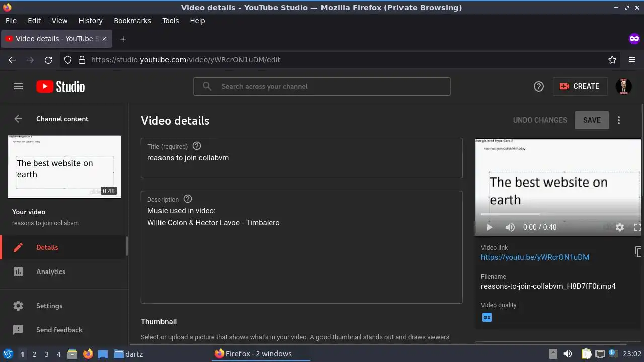This screenshot has height=362, width=644.
Task: Click the sidebar video thumbnail
Action: pos(64,166)
